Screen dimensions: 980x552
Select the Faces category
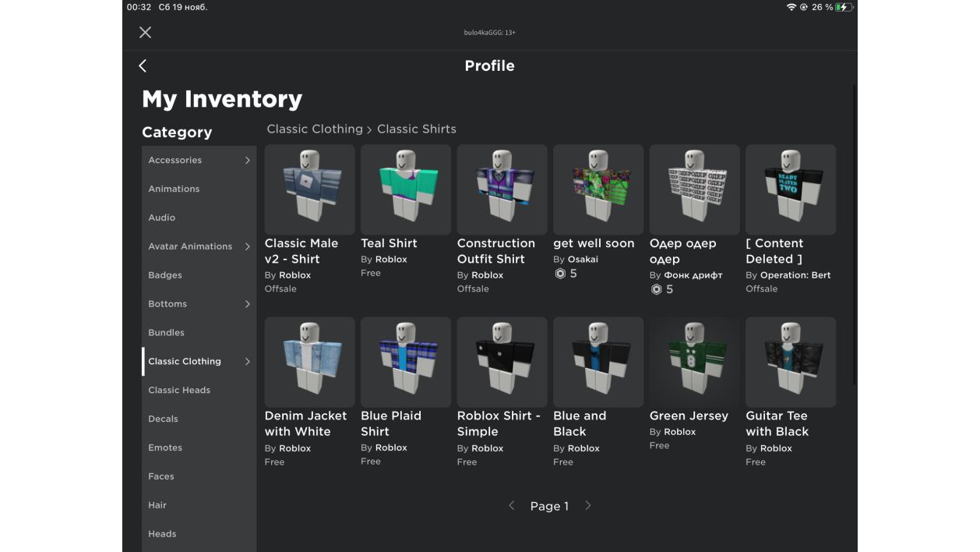click(x=199, y=476)
